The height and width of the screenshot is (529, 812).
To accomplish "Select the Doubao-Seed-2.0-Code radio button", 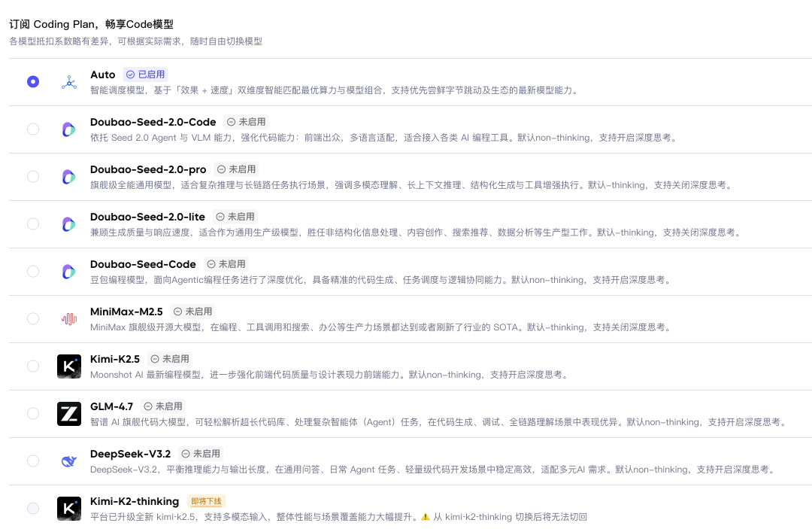I will tap(33, 129).
